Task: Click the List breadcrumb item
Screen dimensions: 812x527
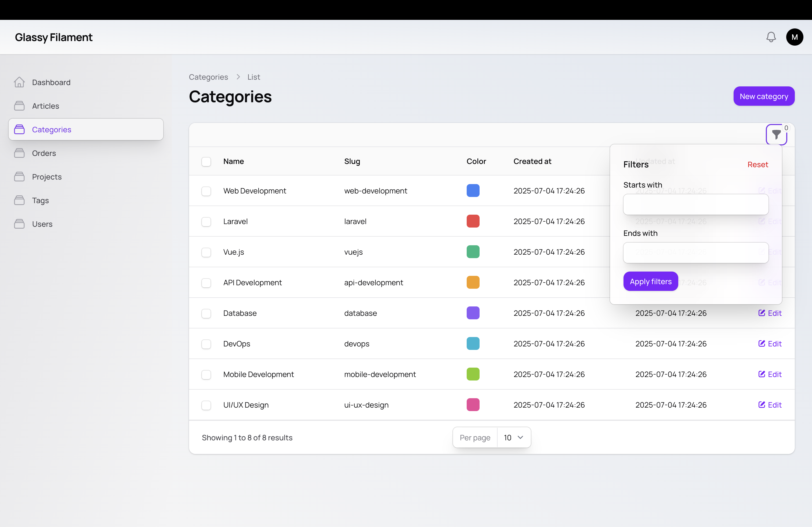Action: point(253,77)
